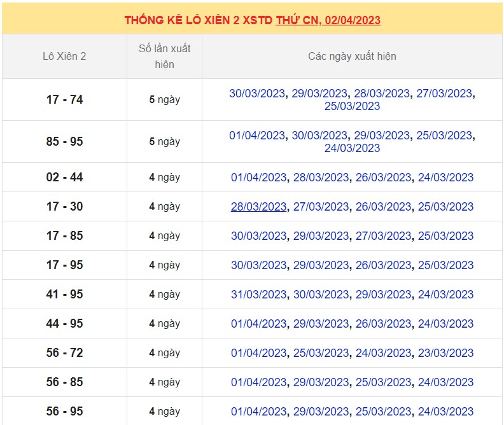Click 01/04/2023 in the 85 - 95 row

[x=257, y=136]
